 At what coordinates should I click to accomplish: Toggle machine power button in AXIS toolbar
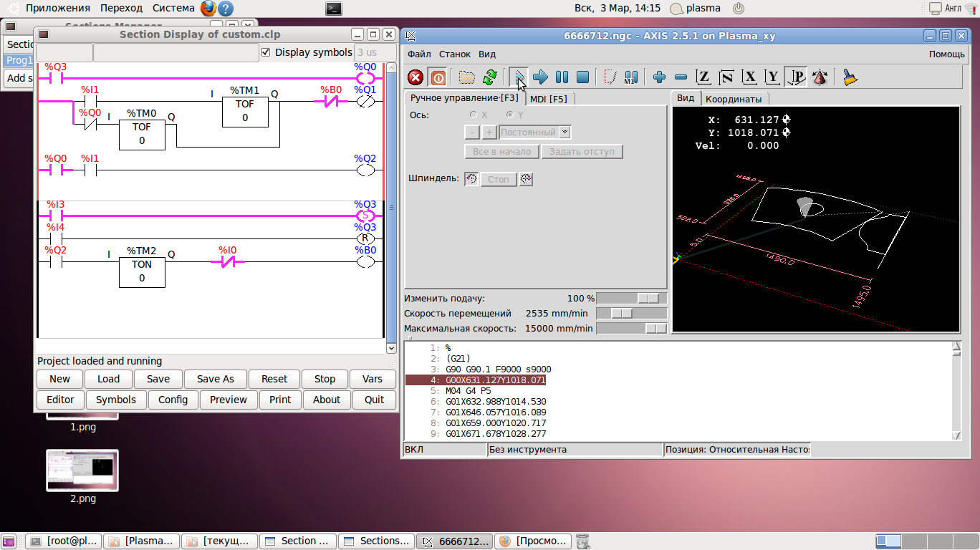pyautogui.click(x=438, y=77)
